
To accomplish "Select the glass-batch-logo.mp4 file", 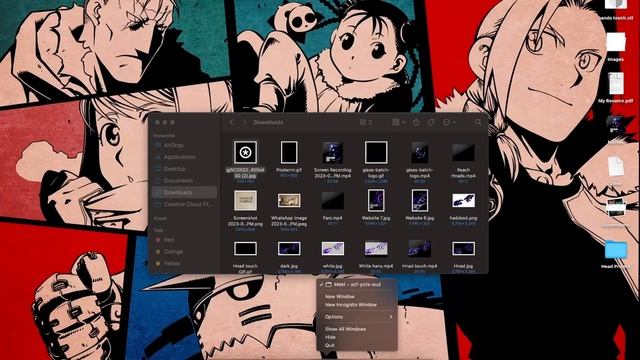I will pos(420,152).
